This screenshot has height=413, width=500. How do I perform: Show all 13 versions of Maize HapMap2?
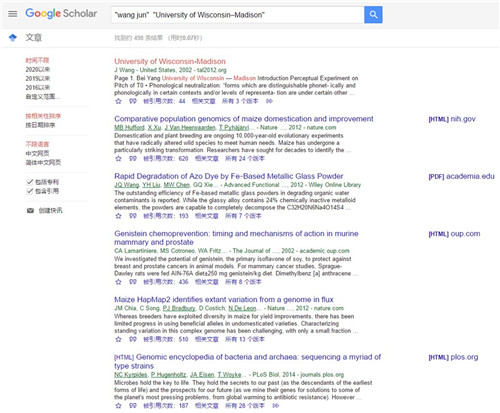click(245, 339)
